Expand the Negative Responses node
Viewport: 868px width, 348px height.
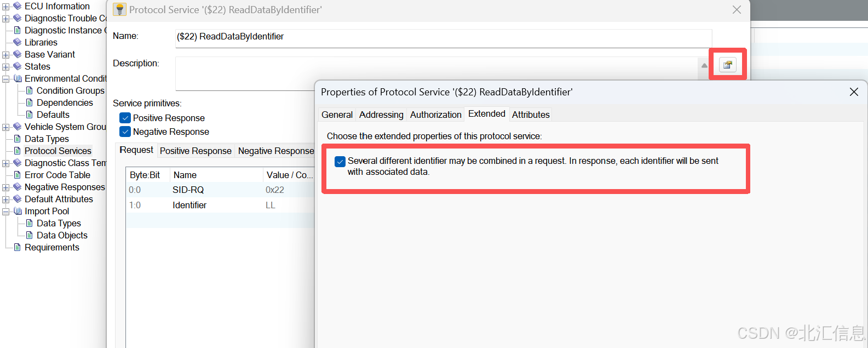click(5, 187)
